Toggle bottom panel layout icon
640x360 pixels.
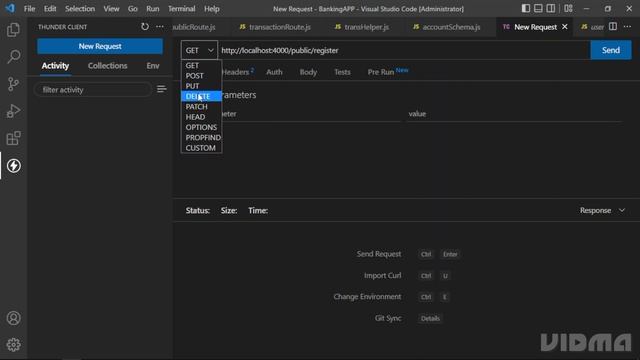pyautogui.click(x=538, y=9)
